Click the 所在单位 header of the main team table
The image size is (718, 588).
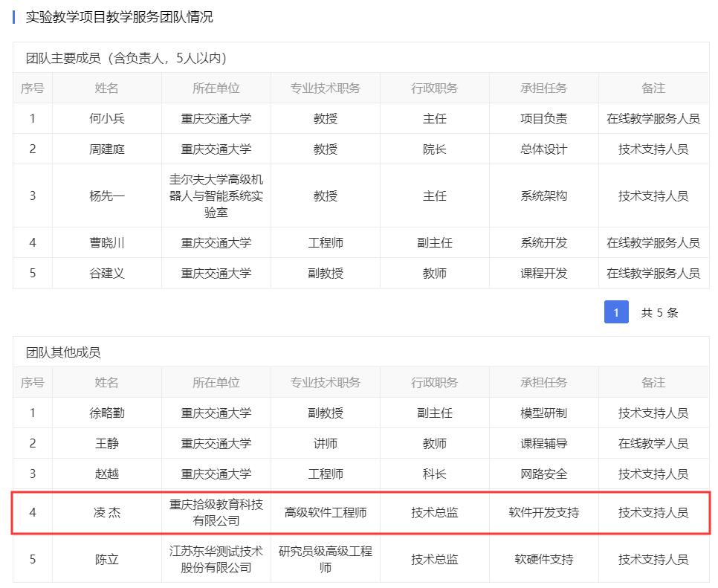[x=216, y=88]
